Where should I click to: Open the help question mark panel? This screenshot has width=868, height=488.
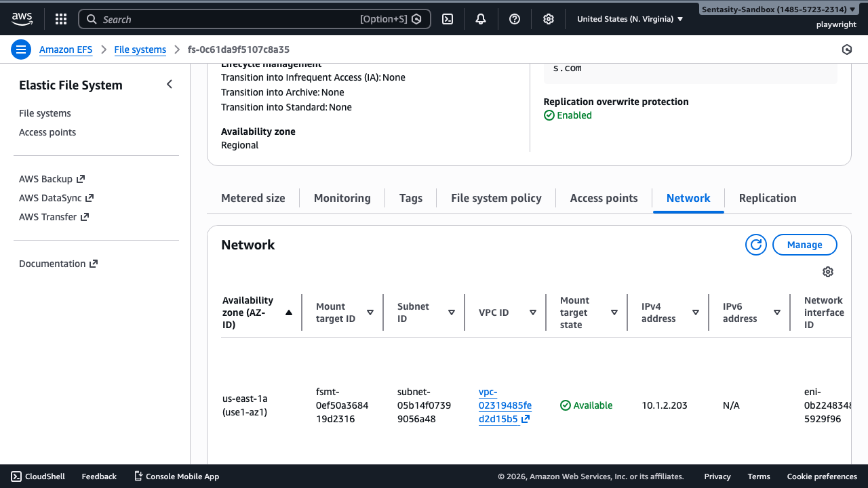tap(515, 18)
